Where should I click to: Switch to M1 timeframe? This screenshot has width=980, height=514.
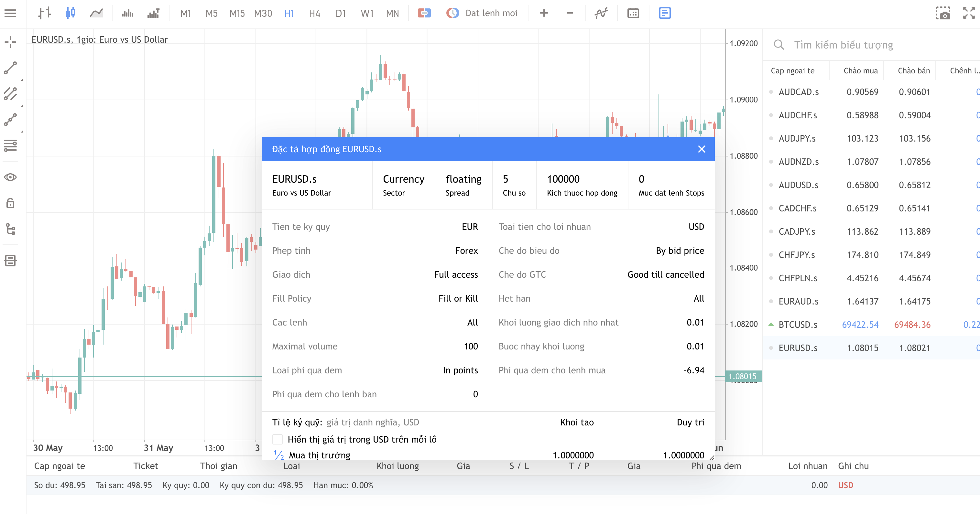pyautogui.click(x=186, y=13)
